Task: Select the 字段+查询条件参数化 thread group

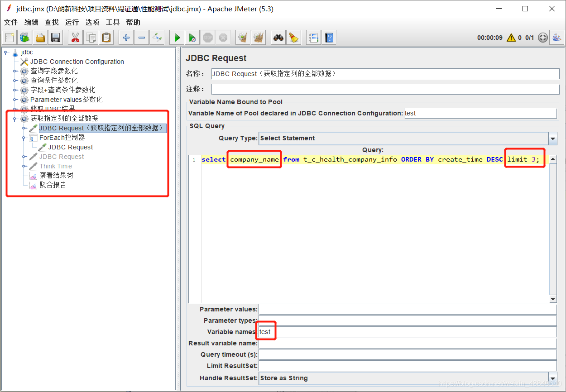Action: tap(63, 90)
